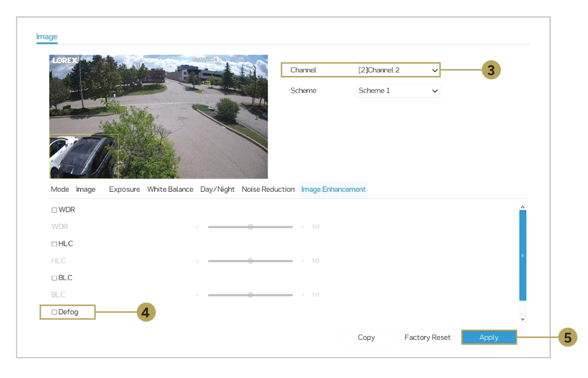Select the White Balance tab
This screenshot has height=378, width=588.
(170, 189)
